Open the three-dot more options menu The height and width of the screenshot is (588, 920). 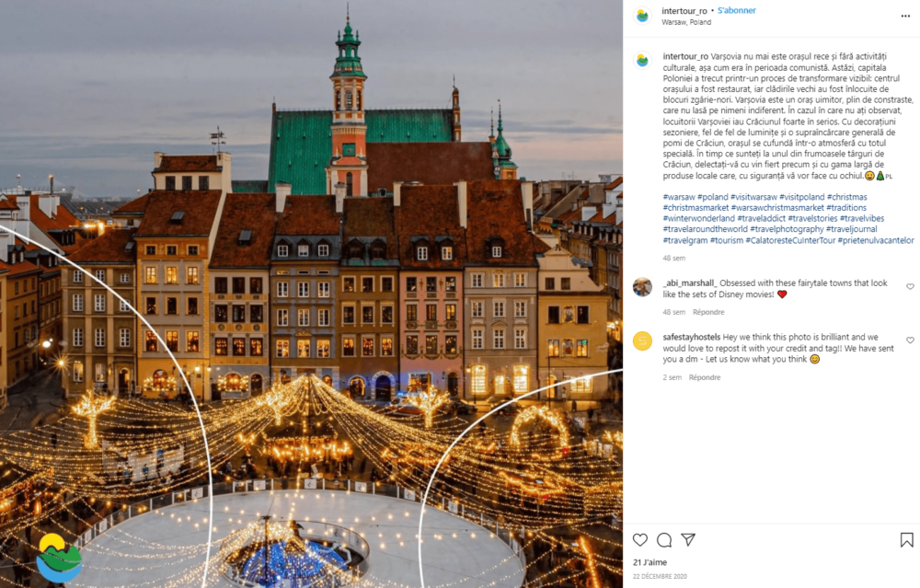[905, 16]
